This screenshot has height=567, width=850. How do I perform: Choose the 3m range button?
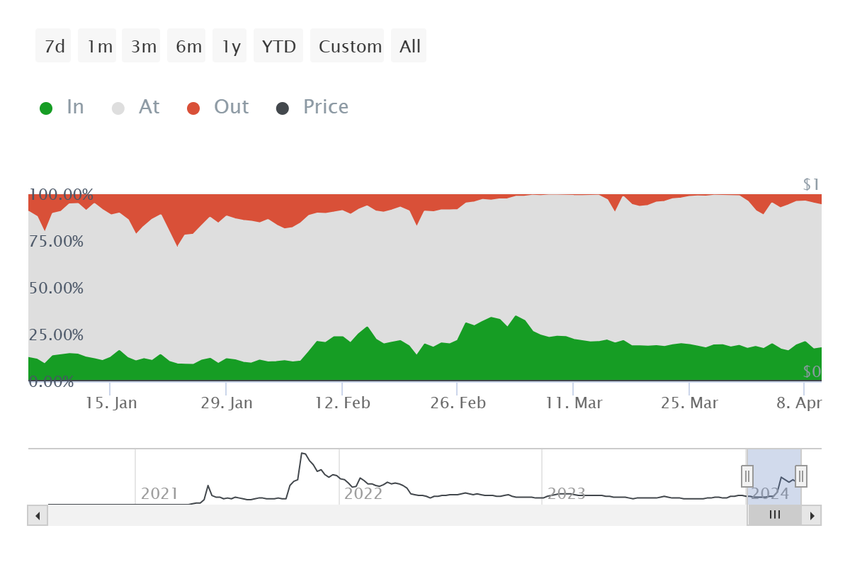click(x=141, y=46)
